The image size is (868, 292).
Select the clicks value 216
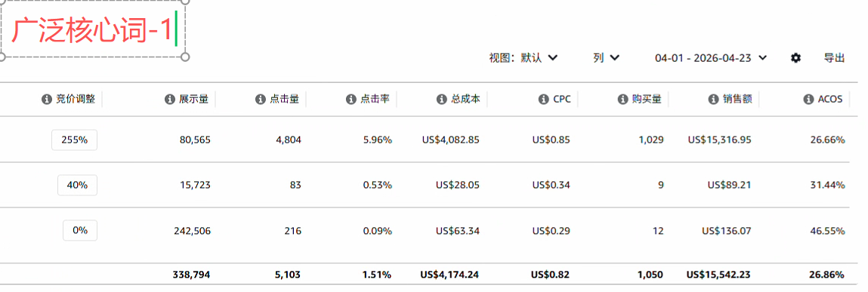[293, 231]
